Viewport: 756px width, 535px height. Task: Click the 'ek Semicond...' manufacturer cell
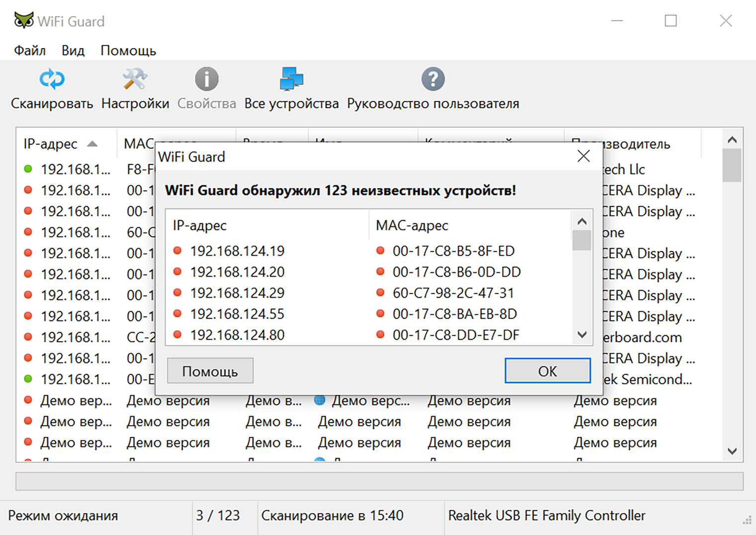(x=647, y=379)
